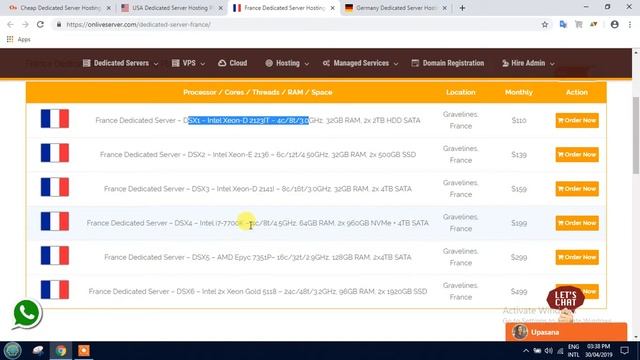The width and height of the screenshot is (640, 360).
Task: Expand the Managed Services dropdown
Action: coord(360,63)
